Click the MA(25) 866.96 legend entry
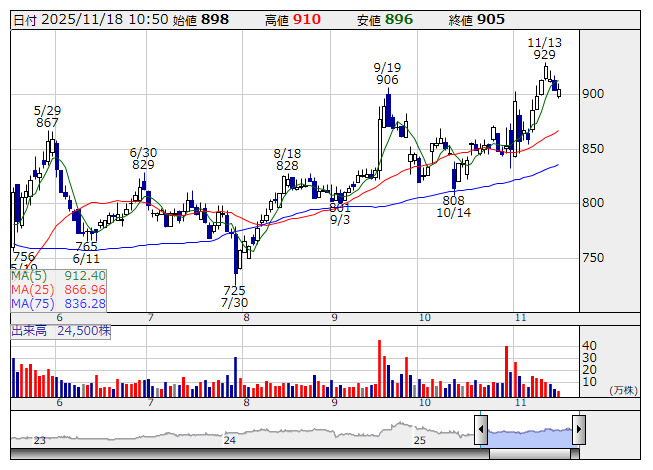653x470 pixels. 58,290
